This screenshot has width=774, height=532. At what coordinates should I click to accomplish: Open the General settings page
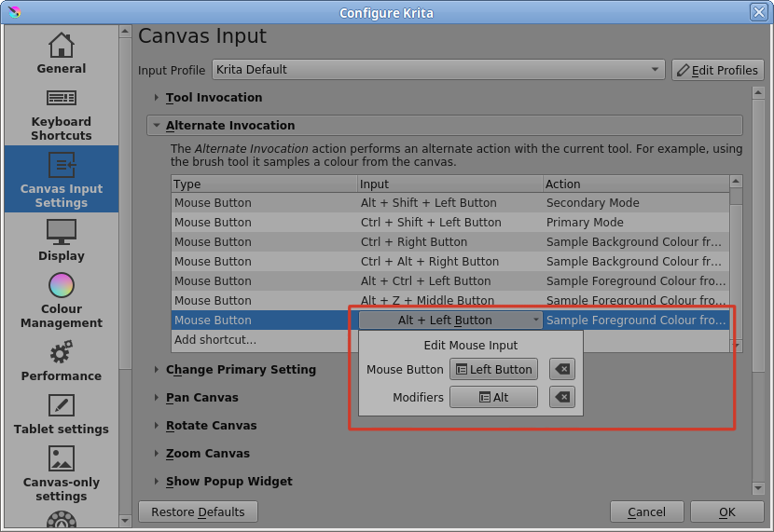(62, 53)
